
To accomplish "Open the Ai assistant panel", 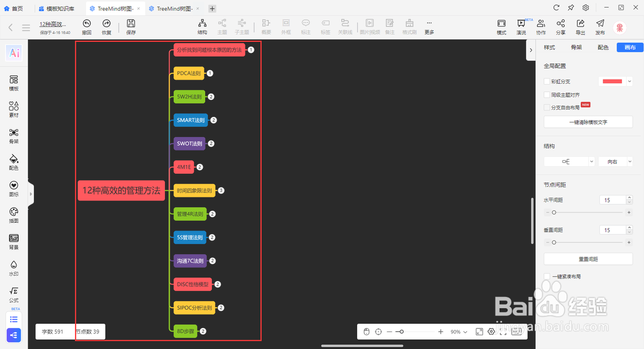I will (14, 53).
